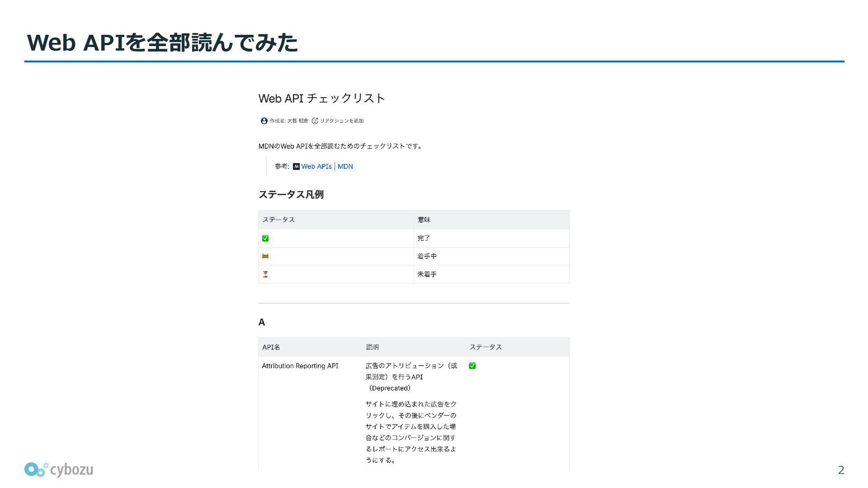The width and height of the screenshot is (868, 488).
Task: Click the ステータス凡例 heading
Action: [x=291, y=195]
